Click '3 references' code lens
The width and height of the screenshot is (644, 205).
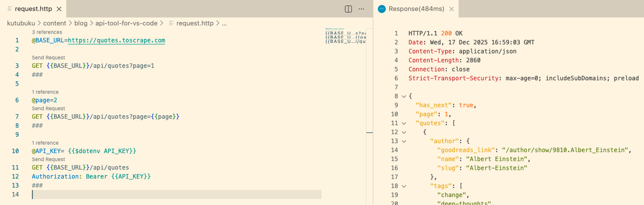47,32
